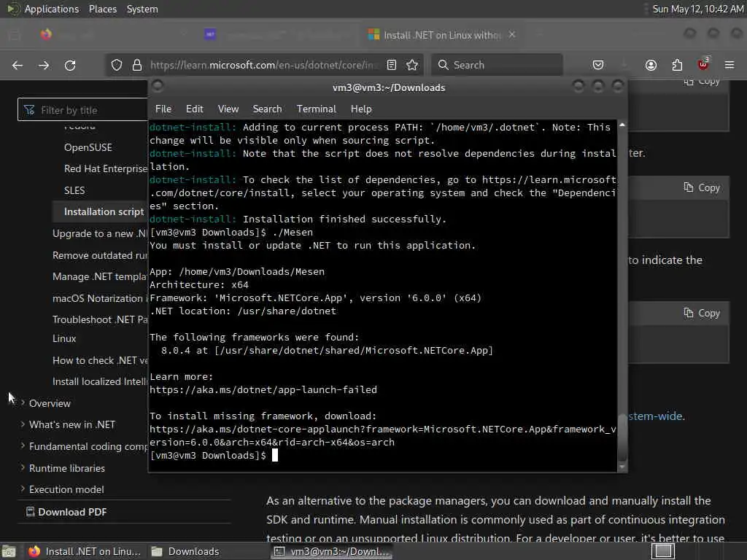747x560 pixels.
Task: Open the Places menu in top panel
Action: (103, 9)
